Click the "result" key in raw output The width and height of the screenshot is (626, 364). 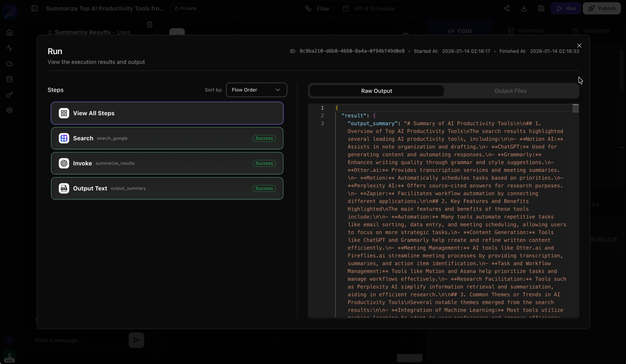(354, 116)
